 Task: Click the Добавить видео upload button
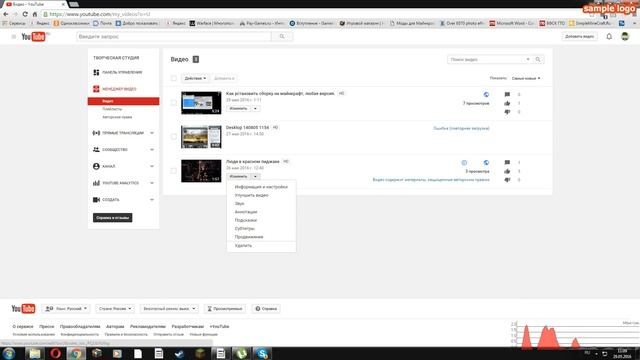(579, 37)
